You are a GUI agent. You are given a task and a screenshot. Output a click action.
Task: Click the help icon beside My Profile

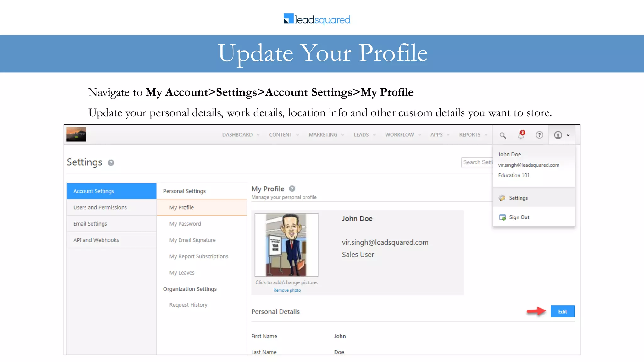click(x=292, y=189)
